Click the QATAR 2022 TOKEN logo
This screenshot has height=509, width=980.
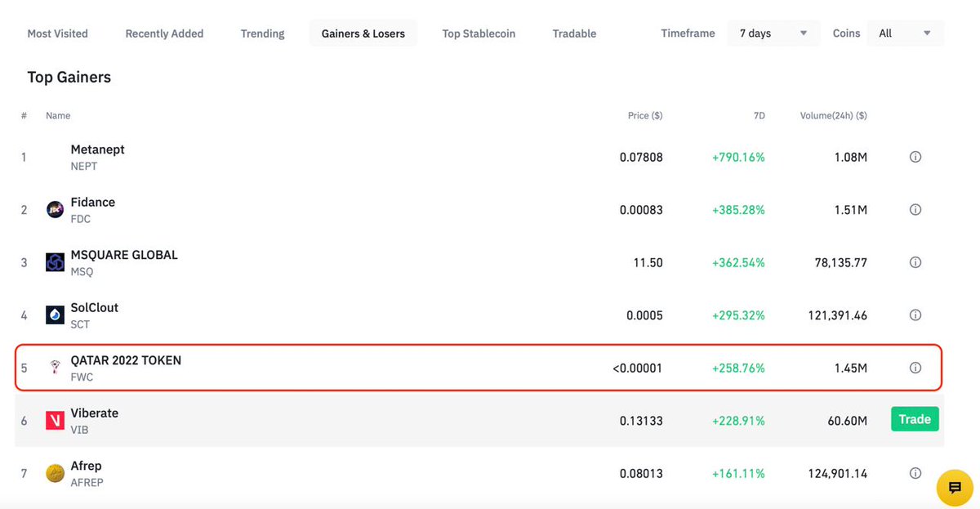click(x=56, y=368)
